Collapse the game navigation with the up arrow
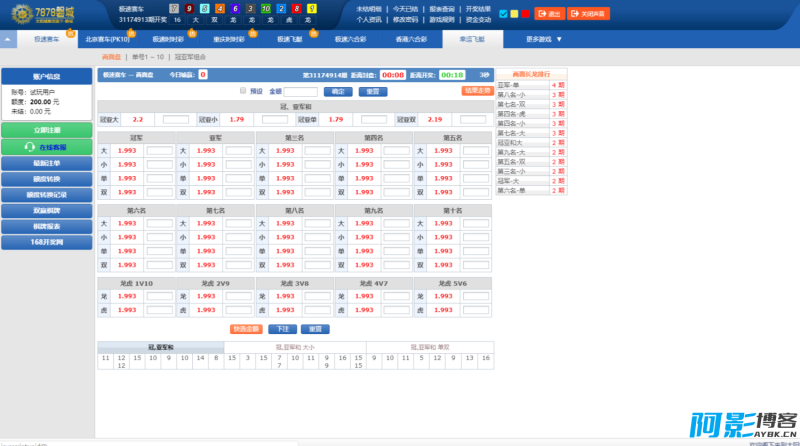 [9, 39]
